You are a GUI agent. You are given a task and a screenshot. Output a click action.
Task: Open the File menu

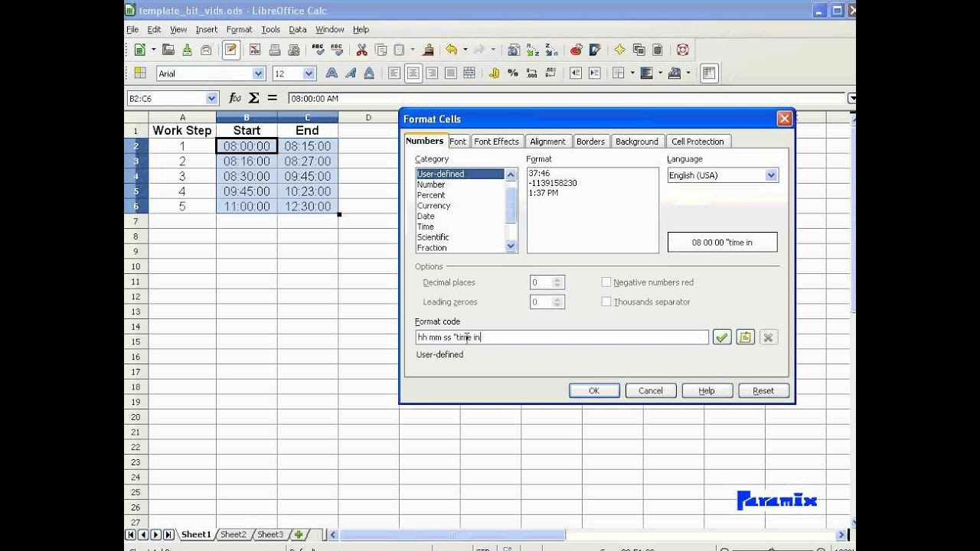(x=132, y=29)
